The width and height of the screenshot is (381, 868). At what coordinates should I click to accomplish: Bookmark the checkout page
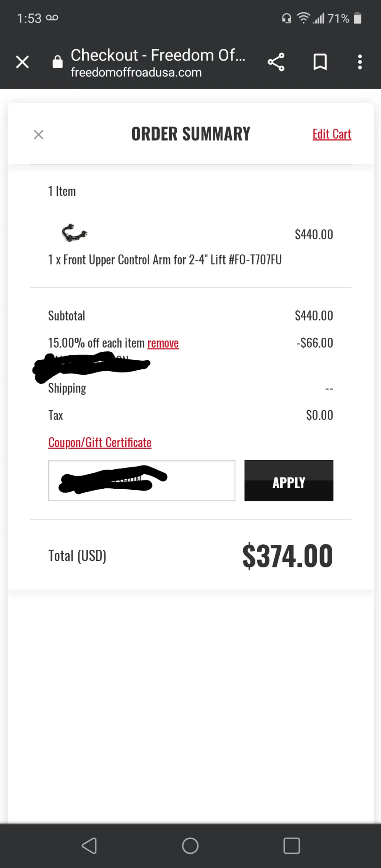coord(320,62)
